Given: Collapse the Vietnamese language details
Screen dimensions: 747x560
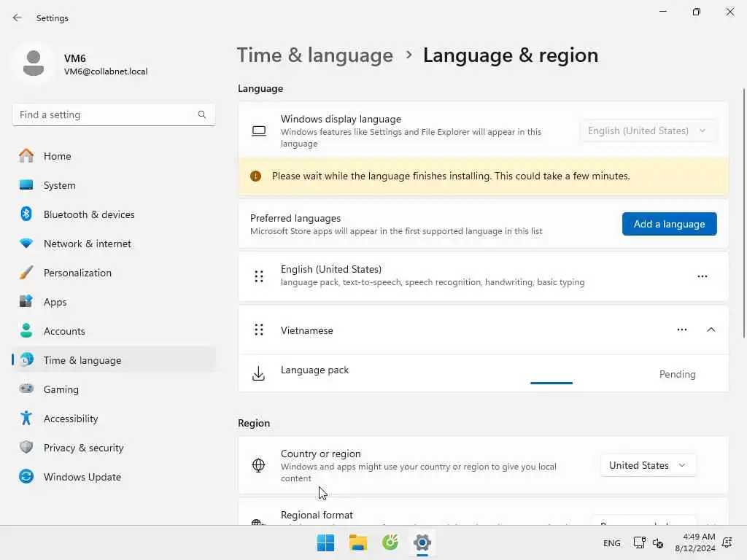Looking at the screenshot, I should point(711,330).
